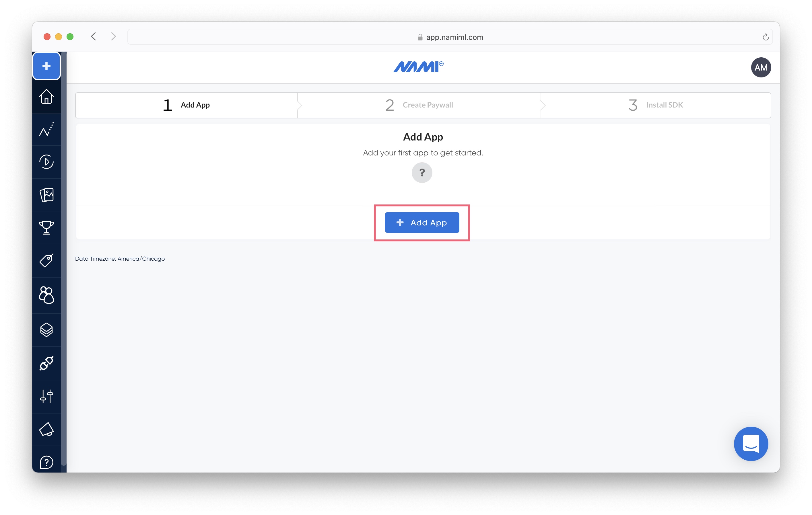Open the analytics line-chart icon
Viewport: 812px width, 515px height.
tap(46, 129)
